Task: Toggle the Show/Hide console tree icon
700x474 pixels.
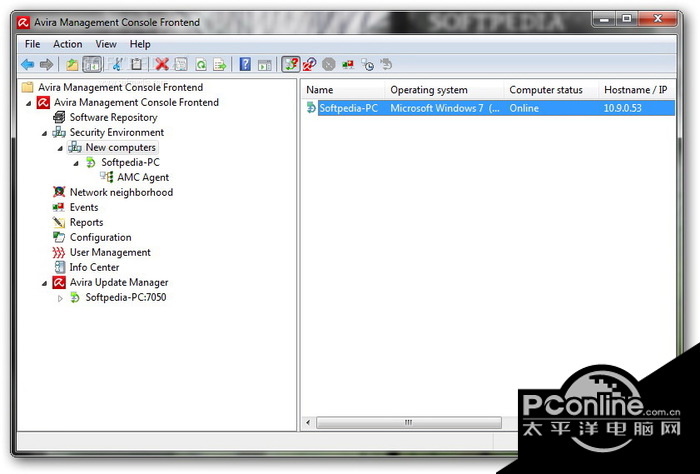Action: tap(92, 65)
